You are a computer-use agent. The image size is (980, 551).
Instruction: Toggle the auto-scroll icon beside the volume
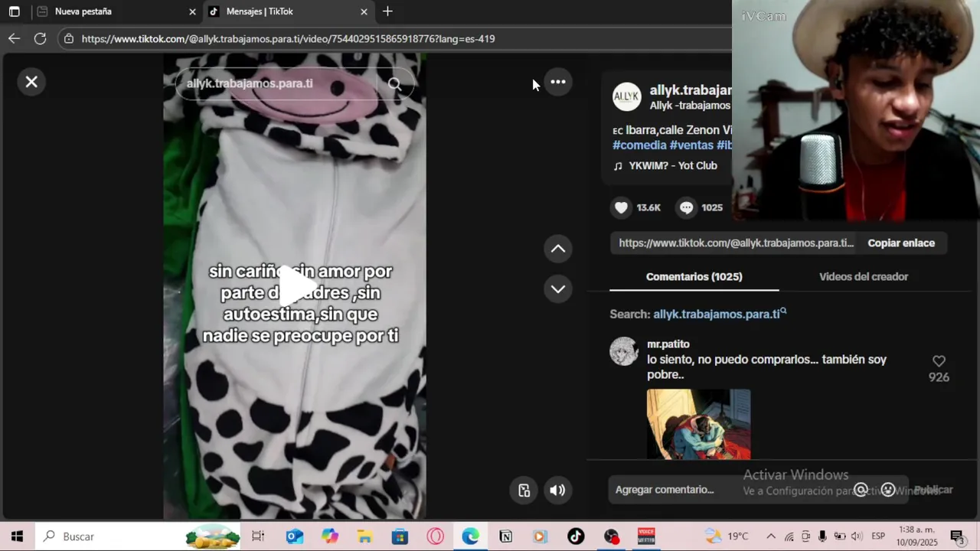pos(524,491)
